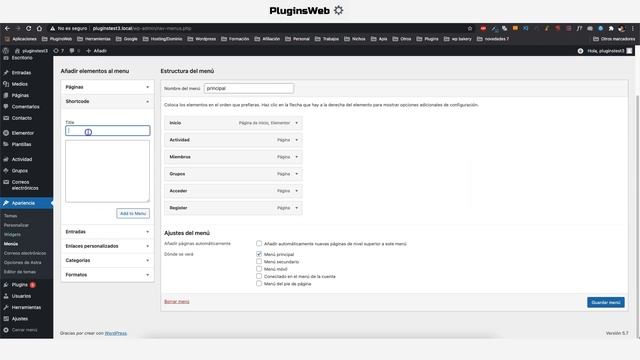Open the Otros marcadores bookmarks folder
The width and height of the screenshot is (640, 360).
(x=614, y=39)
